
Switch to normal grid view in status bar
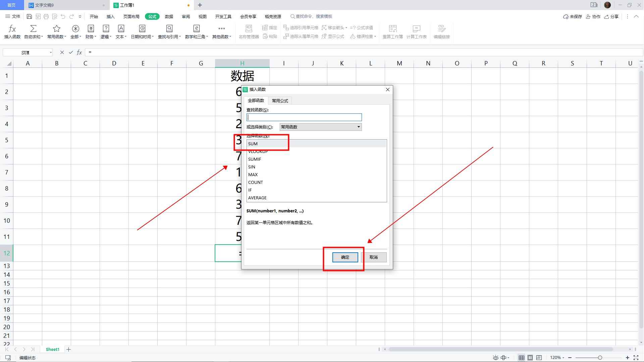click(x=521, y=358)
